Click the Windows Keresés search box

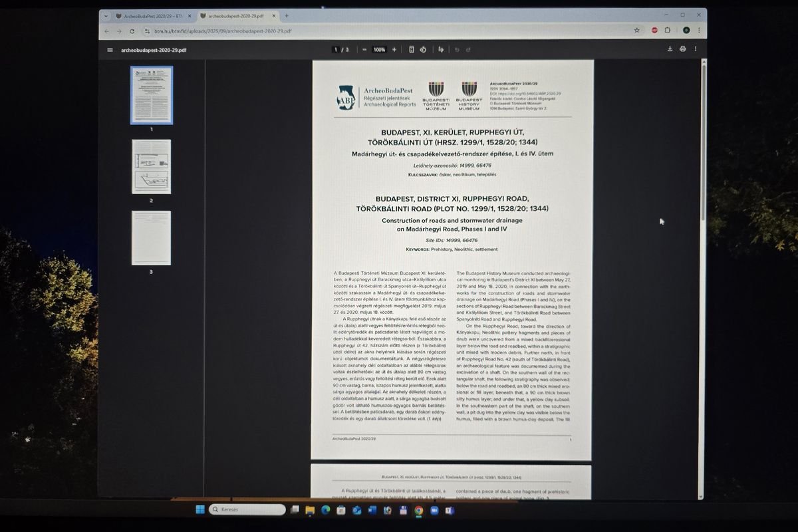(247, 510)
